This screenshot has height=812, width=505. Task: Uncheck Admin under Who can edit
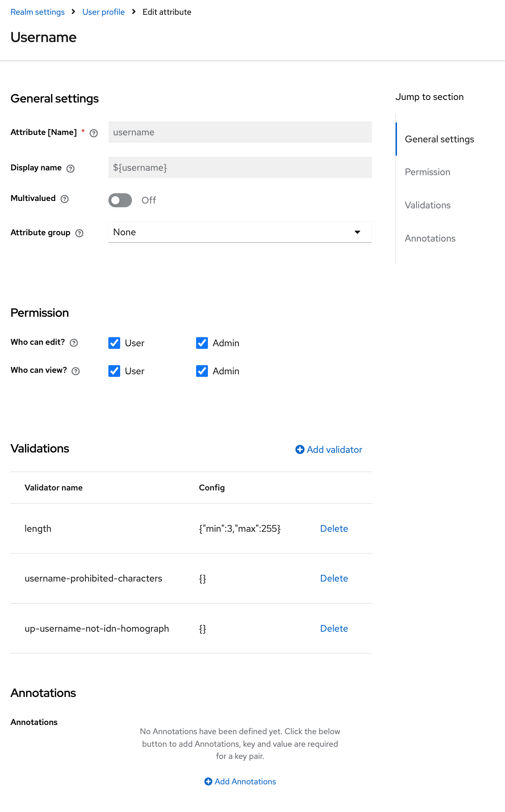[202, 343]
